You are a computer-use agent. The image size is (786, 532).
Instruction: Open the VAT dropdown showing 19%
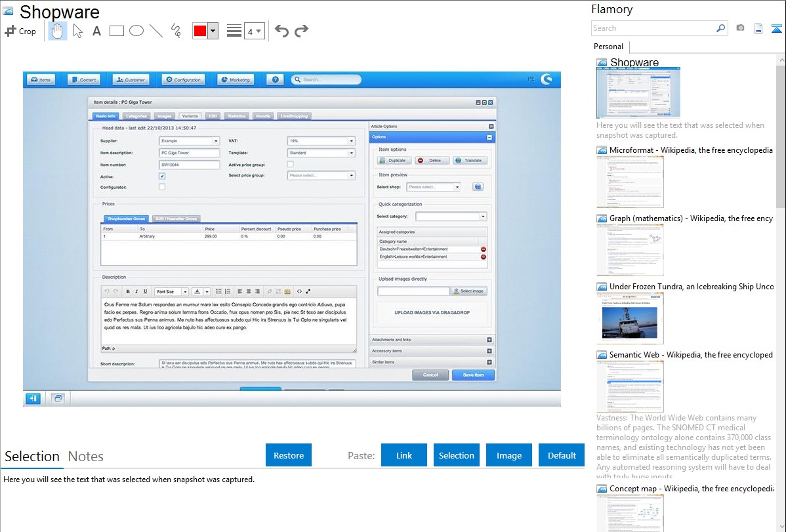(321, 141)
